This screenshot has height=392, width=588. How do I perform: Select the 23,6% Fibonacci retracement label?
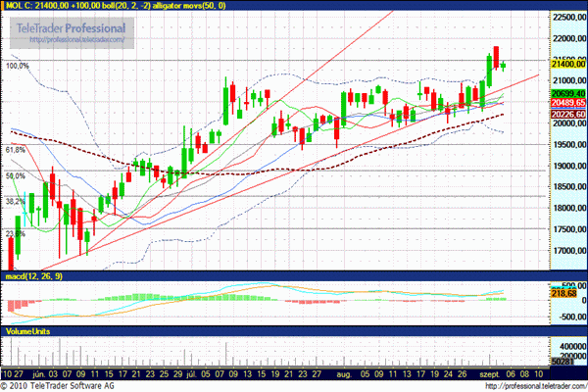(15, 233)
